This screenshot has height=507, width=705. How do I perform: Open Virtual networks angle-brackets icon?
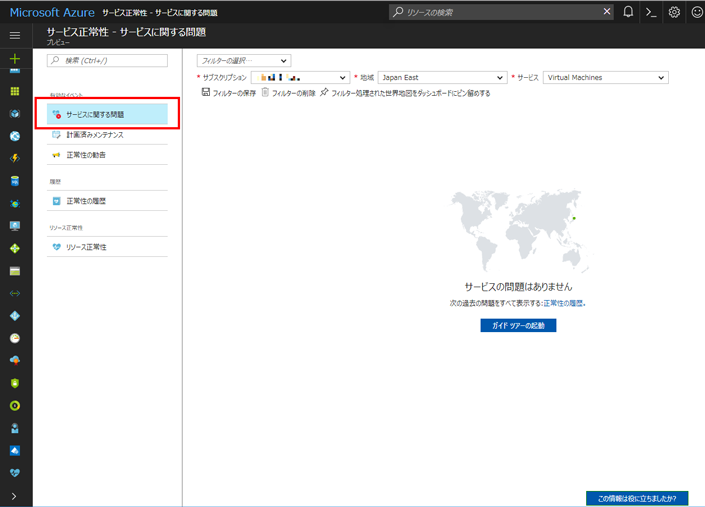(15, 294)
